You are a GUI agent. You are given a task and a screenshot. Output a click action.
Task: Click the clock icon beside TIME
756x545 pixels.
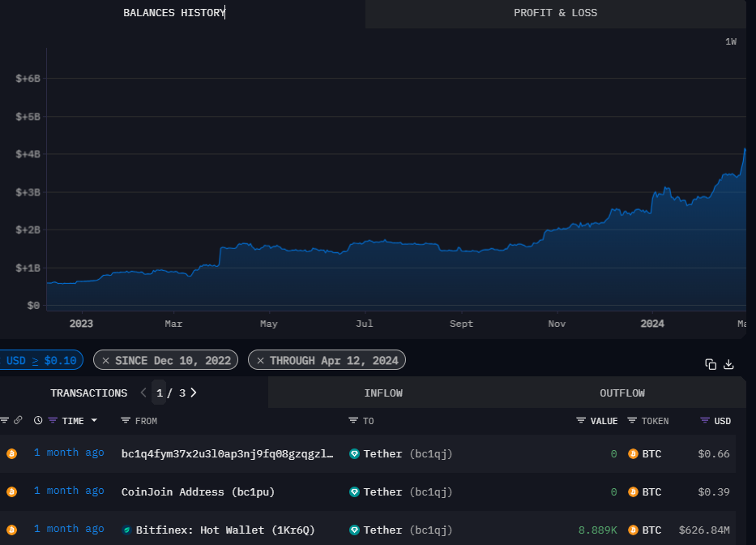pyautogui.click(x=38, y=420)
